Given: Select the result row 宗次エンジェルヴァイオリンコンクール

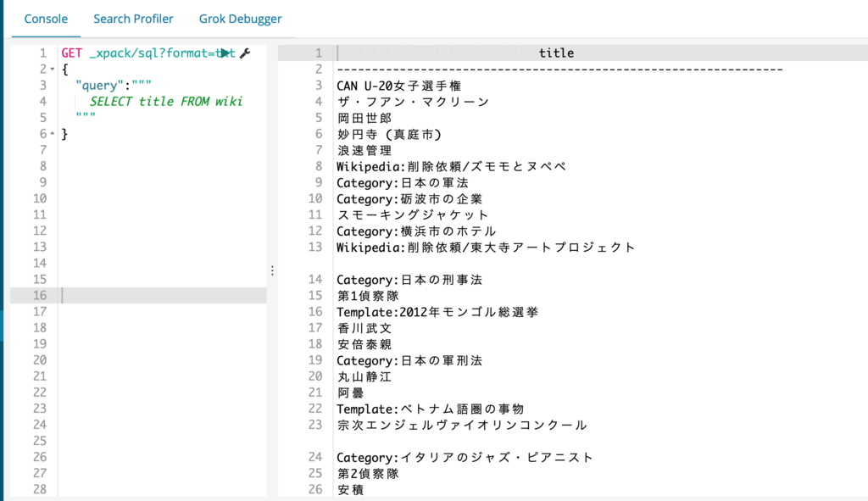Looking at the screenshot, I should click(462, 425).
